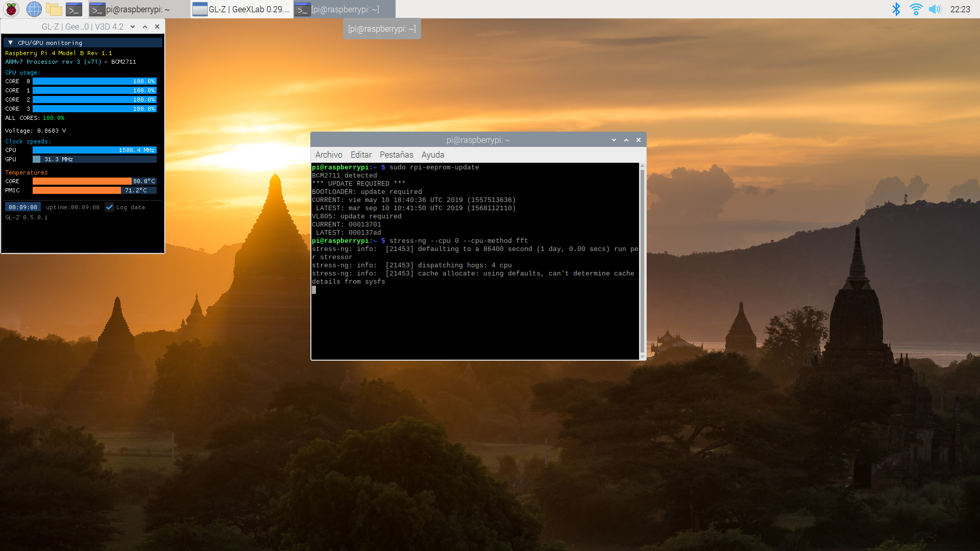Switch to the GL-Z GeeXLab taskbar window
This screenshot has width=980, height=551.
pos(241,9)
